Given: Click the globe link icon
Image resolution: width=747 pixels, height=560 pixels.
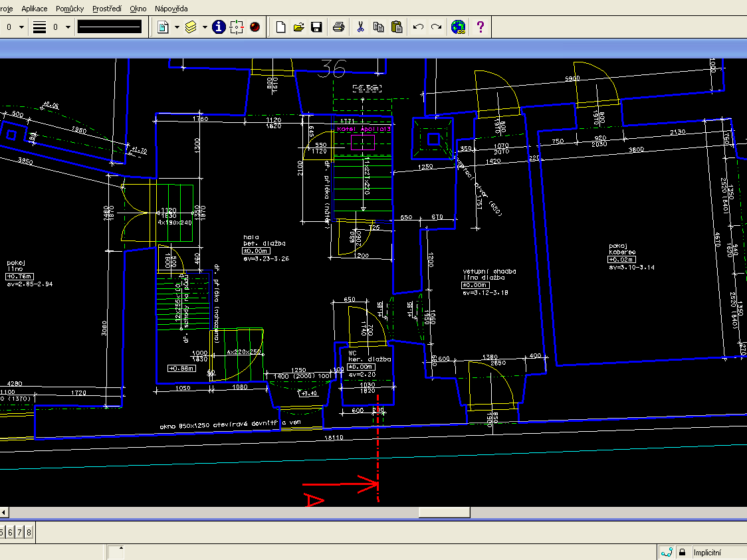Looking at the screenshot, I should point(459,27).
